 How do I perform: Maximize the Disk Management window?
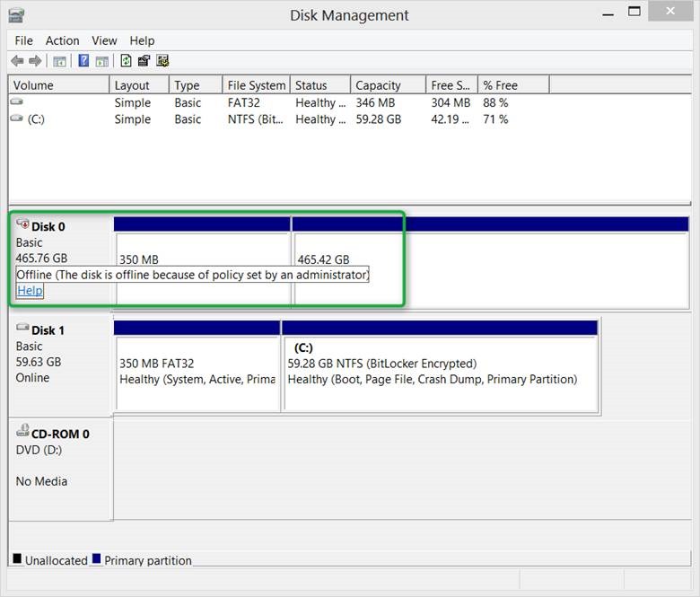coord(634,12)
